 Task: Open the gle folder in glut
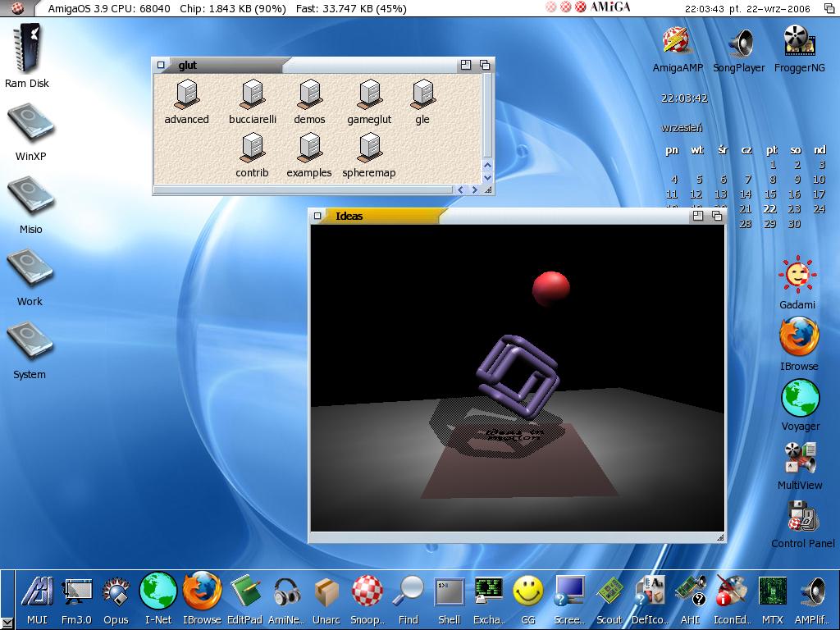click(422, 94)
